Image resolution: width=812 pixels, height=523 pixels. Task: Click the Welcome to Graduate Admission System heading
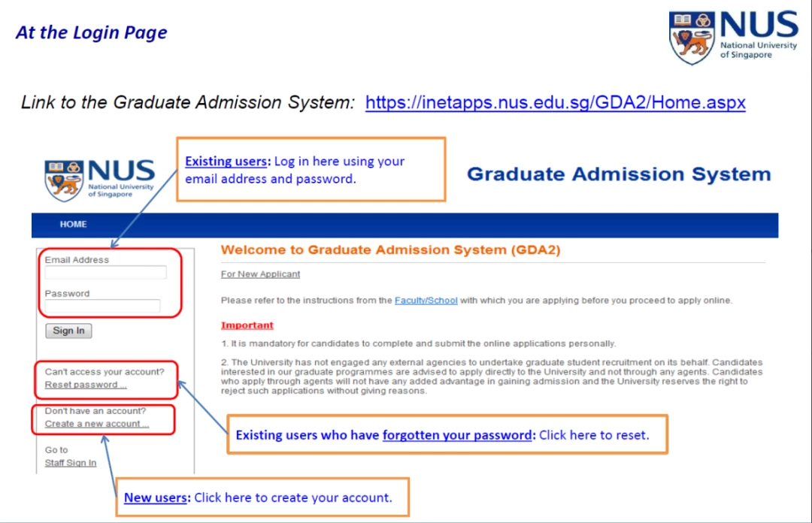(x=390, y=249)
